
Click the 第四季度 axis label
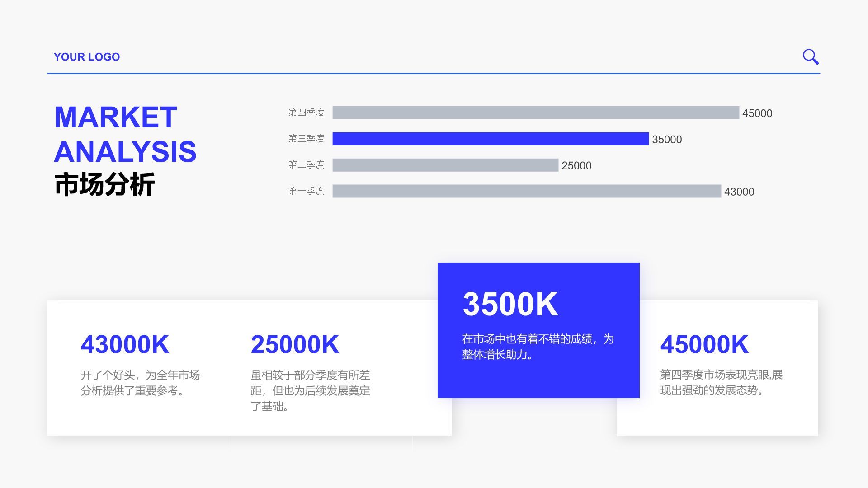306,113
